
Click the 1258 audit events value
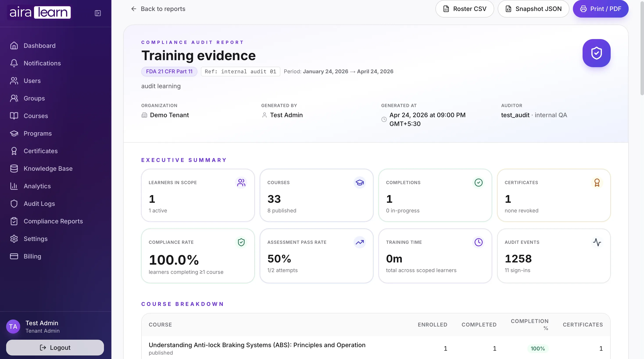[x=518, y=259]
